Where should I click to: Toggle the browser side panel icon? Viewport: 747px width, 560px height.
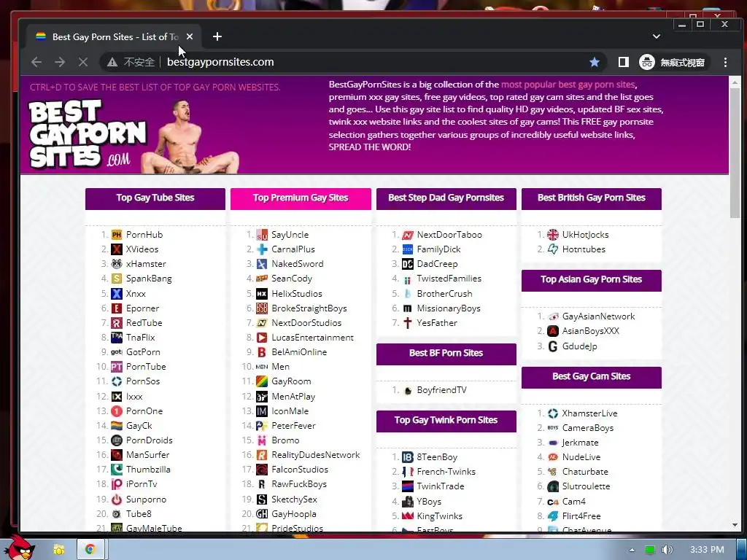click(623, 62)
